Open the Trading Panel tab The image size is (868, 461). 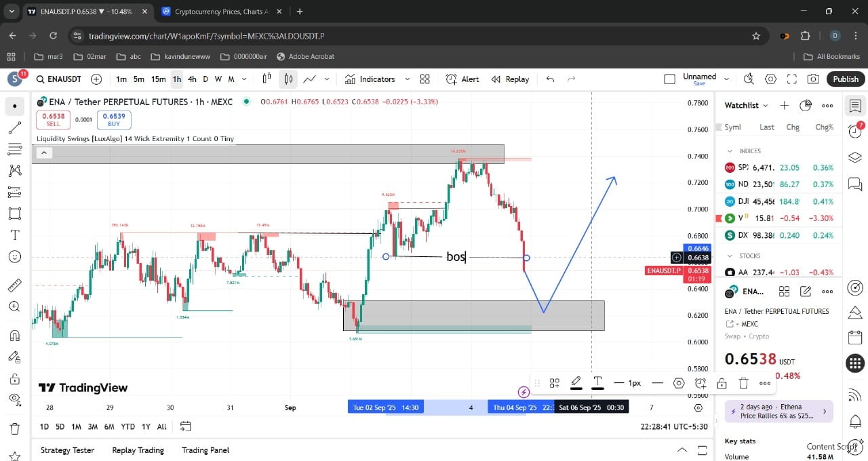tap(205, 450)
